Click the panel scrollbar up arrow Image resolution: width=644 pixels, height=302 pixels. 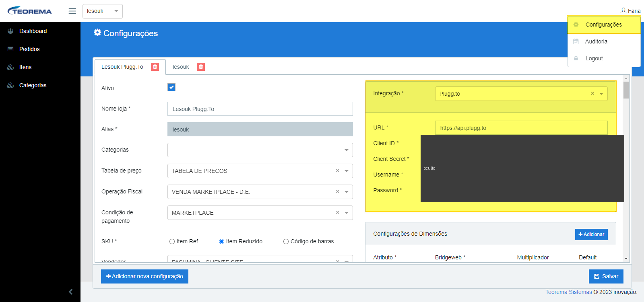pyautogui.click(x=626, y=78)
